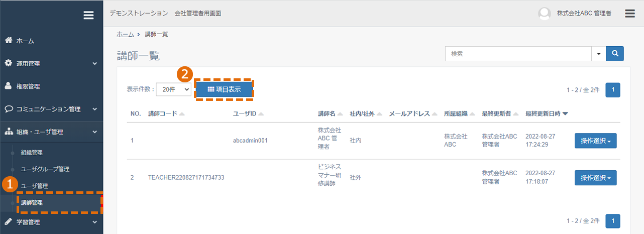The width and height of the screenshot is (644, 234).
Task: Sort by 講師名 column
Action: 330,114
